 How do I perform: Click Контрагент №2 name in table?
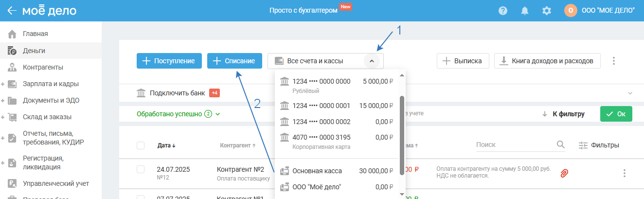[x=240, y=169]
